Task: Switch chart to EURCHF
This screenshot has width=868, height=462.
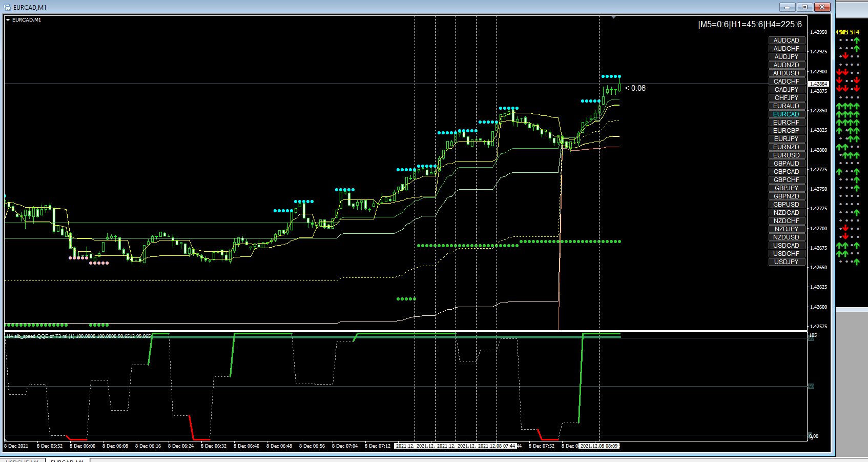Action: pyautogui.click(x=787, y=123)
